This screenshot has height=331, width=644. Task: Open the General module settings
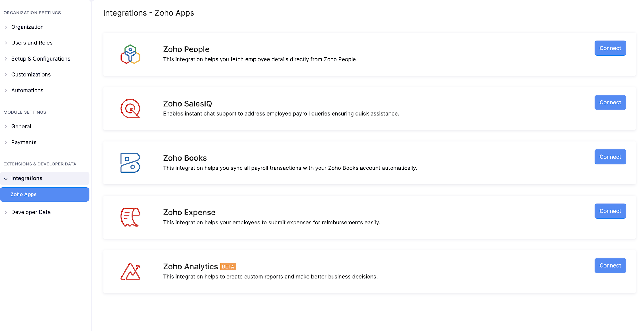tap(21, 126)
